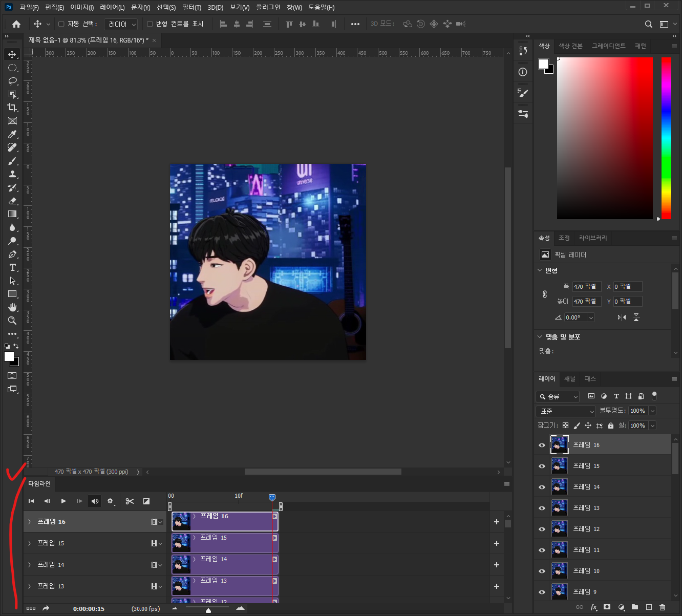Open the 레이어 dropdown in options bar
The width and height of the screenshot is (682, 616).
click(121, 24)
